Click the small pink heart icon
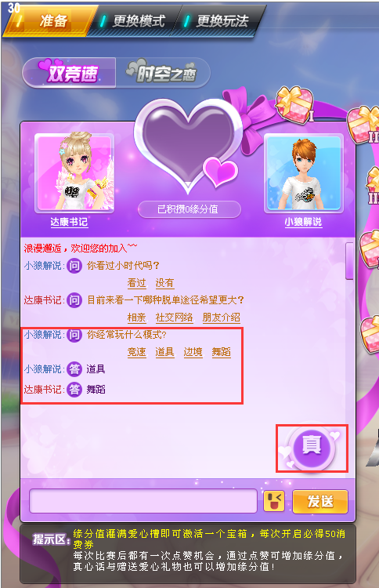Viewport: 379px width, 588px height. pyautogui.click(x=221, y=172)
